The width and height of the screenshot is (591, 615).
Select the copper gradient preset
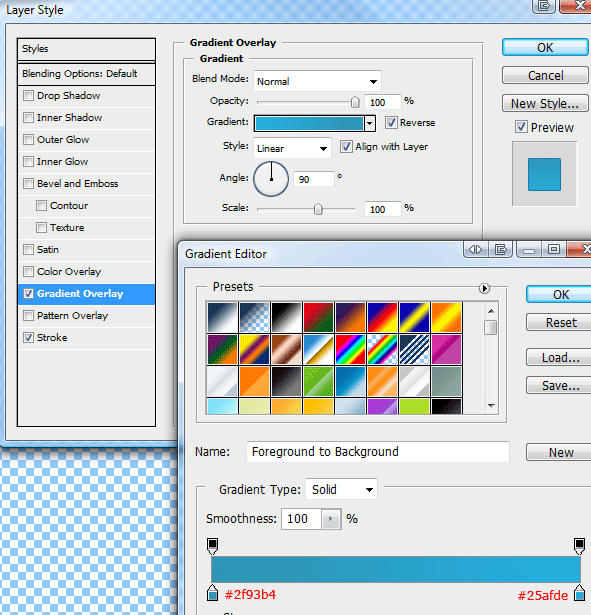click(286, 349)
